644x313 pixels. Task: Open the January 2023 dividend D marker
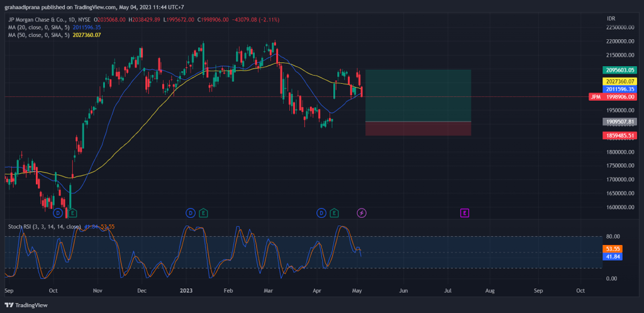click(190, 213)
